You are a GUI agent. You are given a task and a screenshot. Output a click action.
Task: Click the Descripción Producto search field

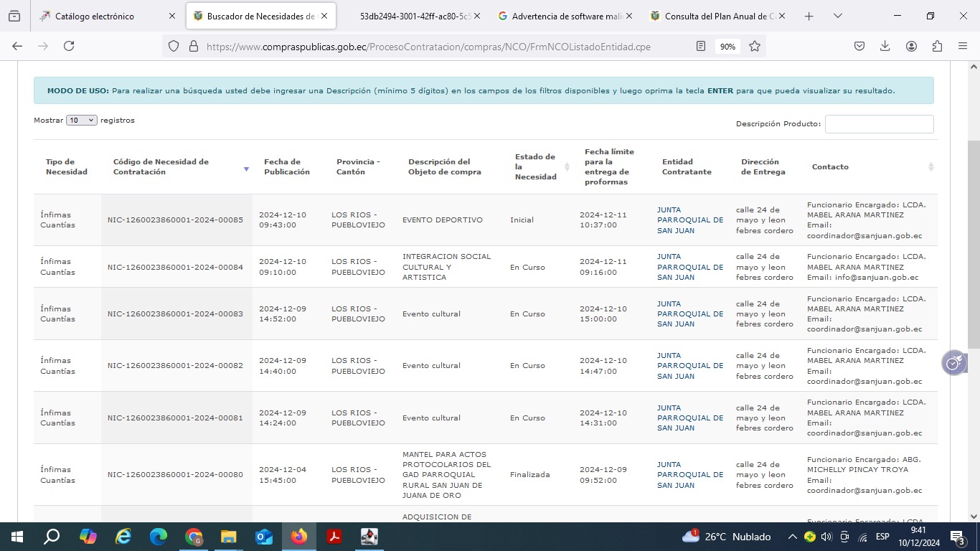[879, 124]
